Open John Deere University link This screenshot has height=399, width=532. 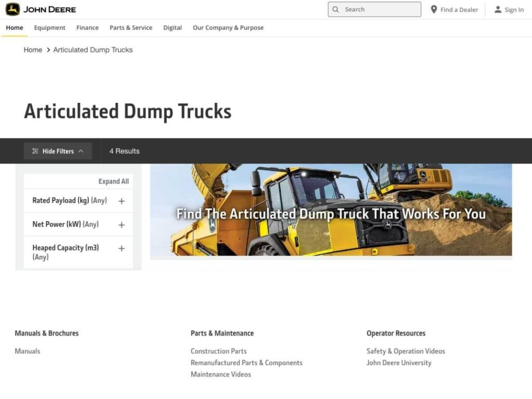(399, 363)
